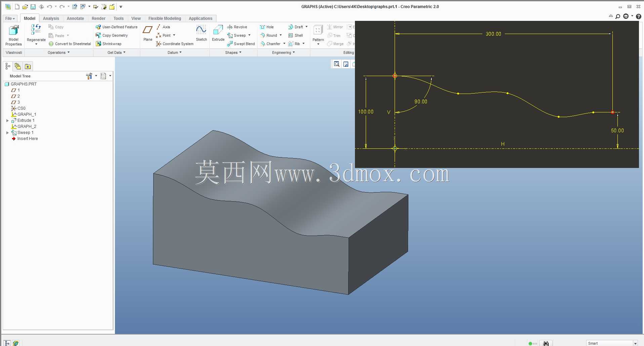
Task: Click the Model Tree settings hammer icon
Action: pyautogui.click(x=89, y=76)
